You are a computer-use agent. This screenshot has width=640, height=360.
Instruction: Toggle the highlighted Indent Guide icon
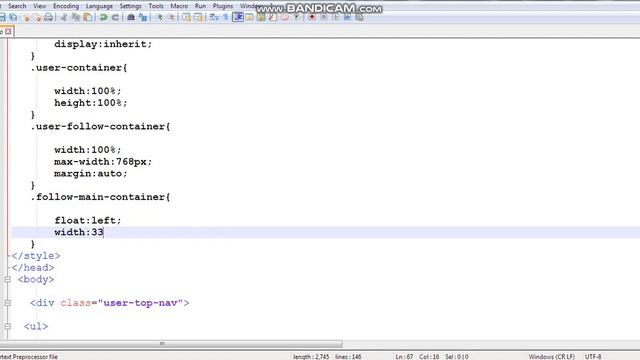coord(238,17)
